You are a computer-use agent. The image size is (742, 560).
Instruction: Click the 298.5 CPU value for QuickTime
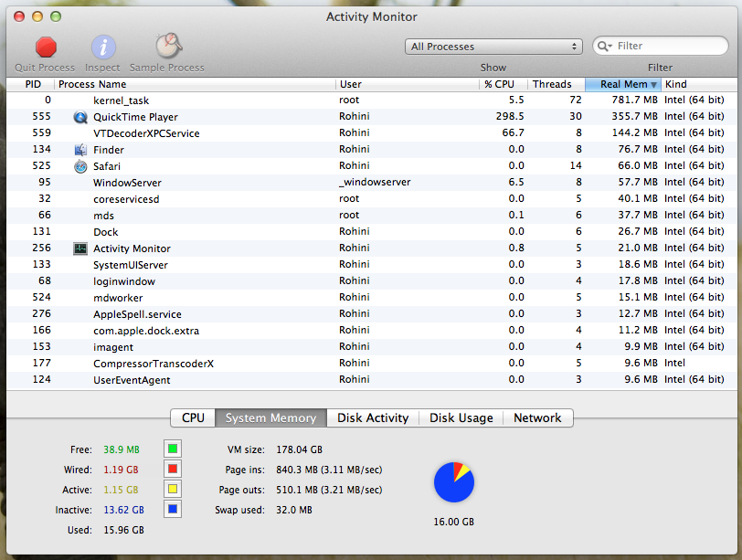point(510,116)
